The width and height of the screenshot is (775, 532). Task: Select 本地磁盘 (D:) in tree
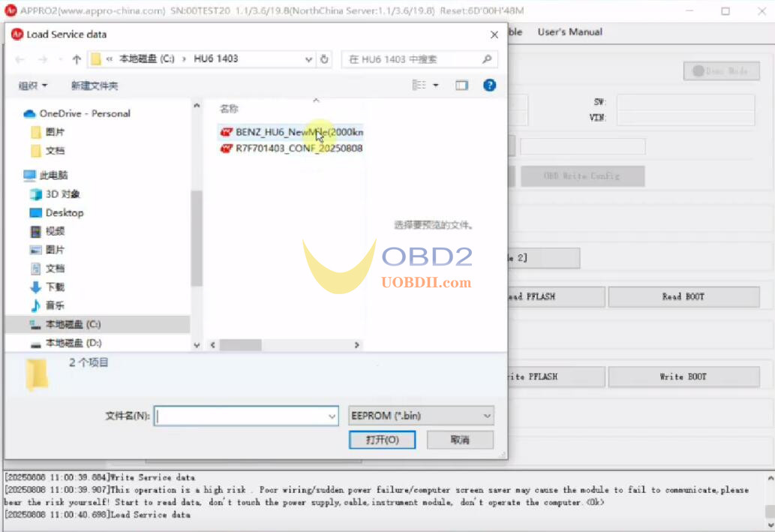[x=74, y=343]
